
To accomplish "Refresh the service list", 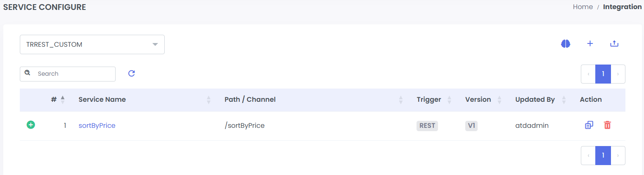I will coord(132,74).
